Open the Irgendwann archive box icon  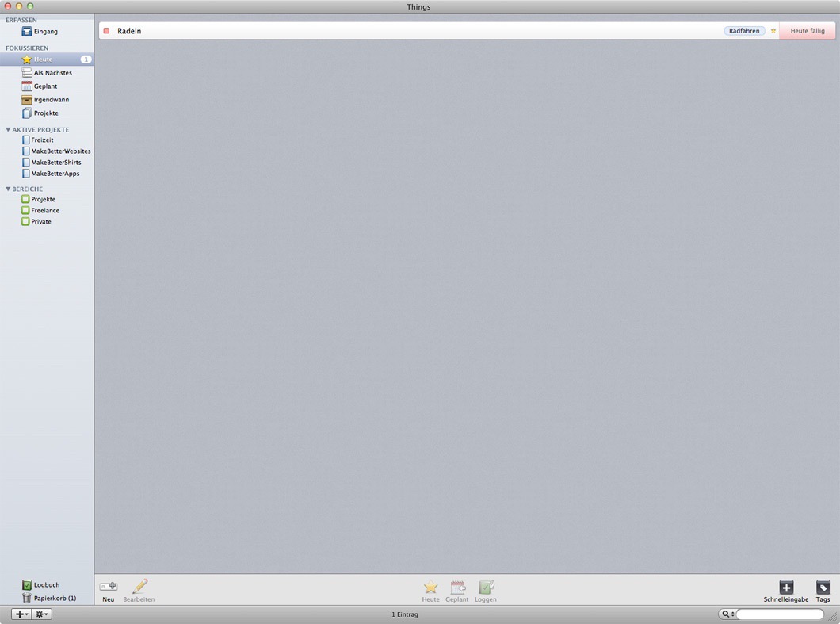(27, 100)
